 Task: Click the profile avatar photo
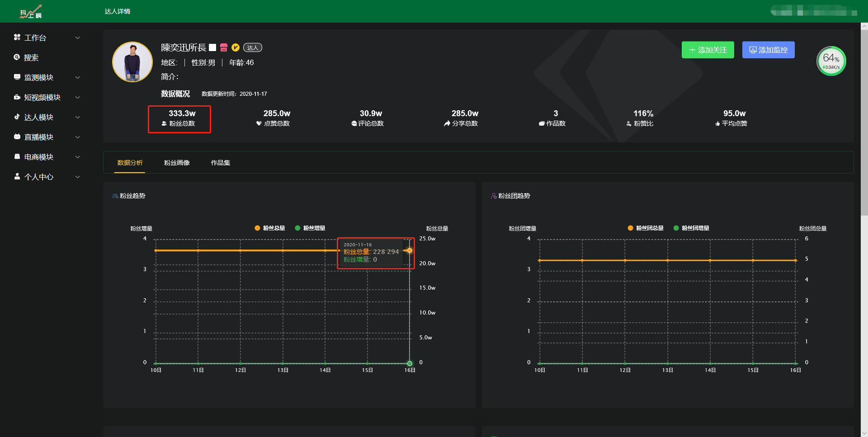point(132,62)
